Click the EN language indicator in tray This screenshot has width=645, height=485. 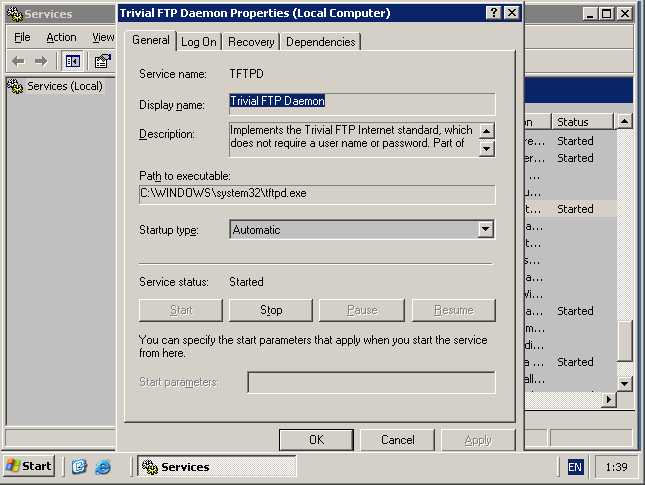pos(575,467)
